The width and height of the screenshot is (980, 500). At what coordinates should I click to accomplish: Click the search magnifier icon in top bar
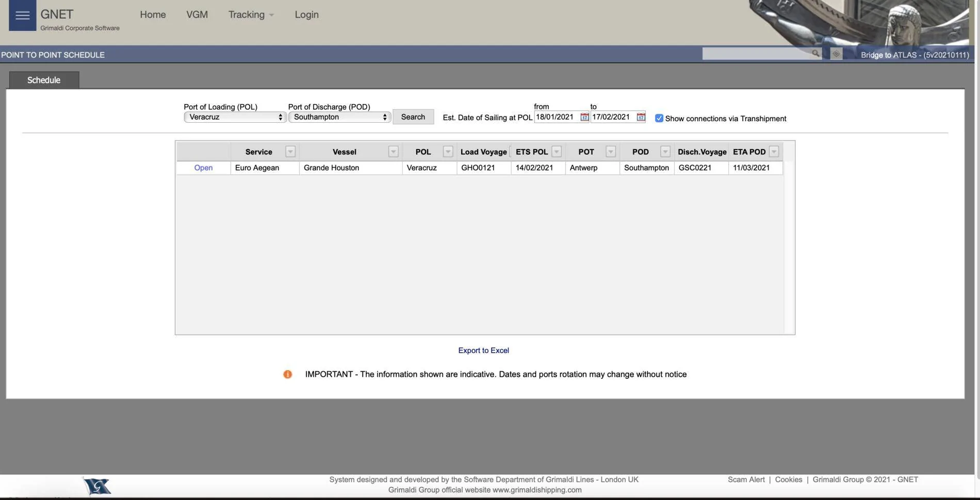(815, 54)
